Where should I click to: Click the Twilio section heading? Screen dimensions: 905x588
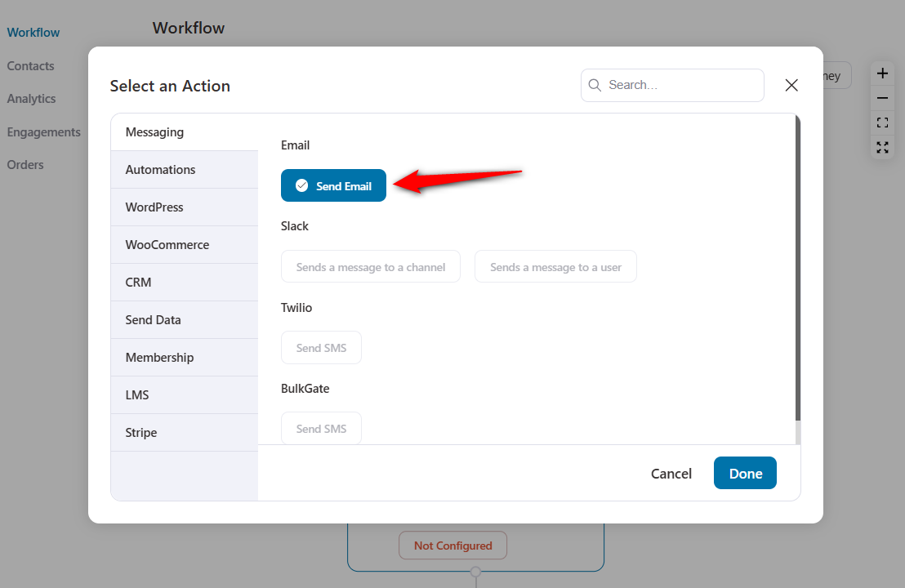[x=296, y=308]
